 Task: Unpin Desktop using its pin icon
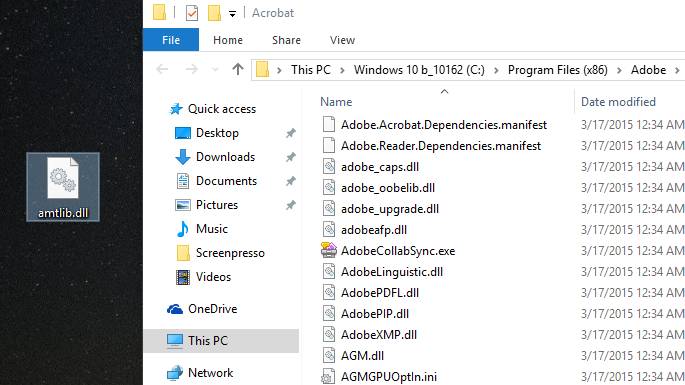click(291, 133)
